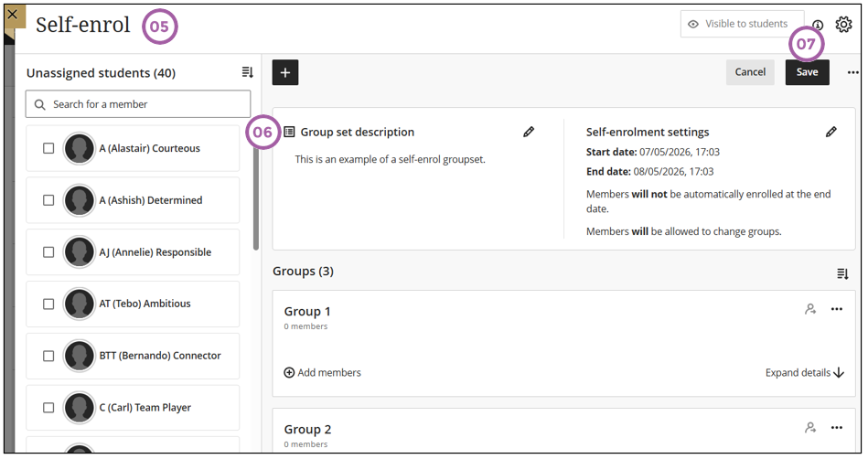Click avatar of AJ (Annelie) Responsible
The width and height of the screenshot is (868, 459).
(x=80, y=252)
